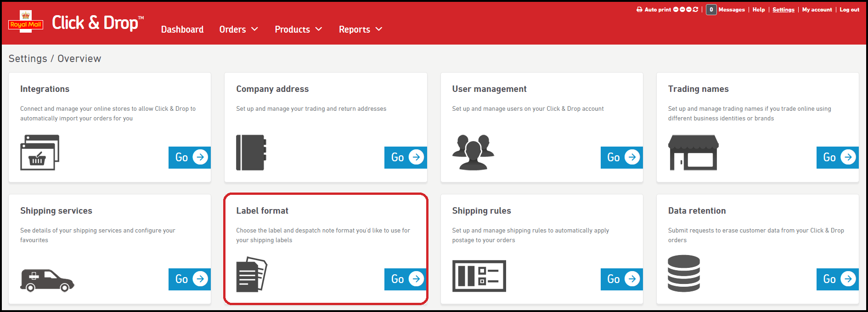Click the Royal Mail logo

pyautogui.click(x=26, y=22)
